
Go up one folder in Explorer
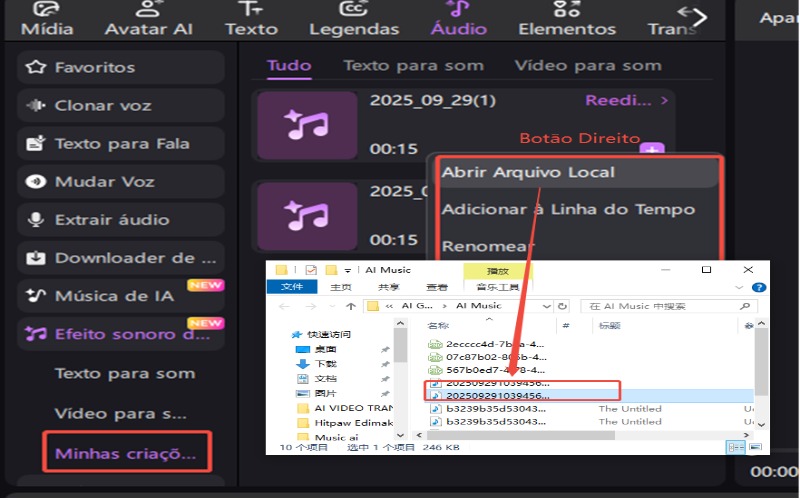pyautogui.click(x=351, y=306)
